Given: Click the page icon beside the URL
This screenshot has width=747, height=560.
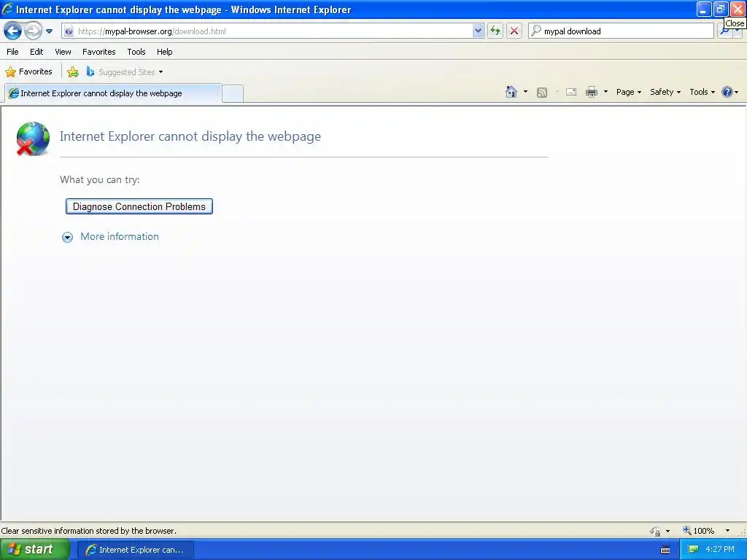Looking at the screenshot, I should [x=69, y=31].
